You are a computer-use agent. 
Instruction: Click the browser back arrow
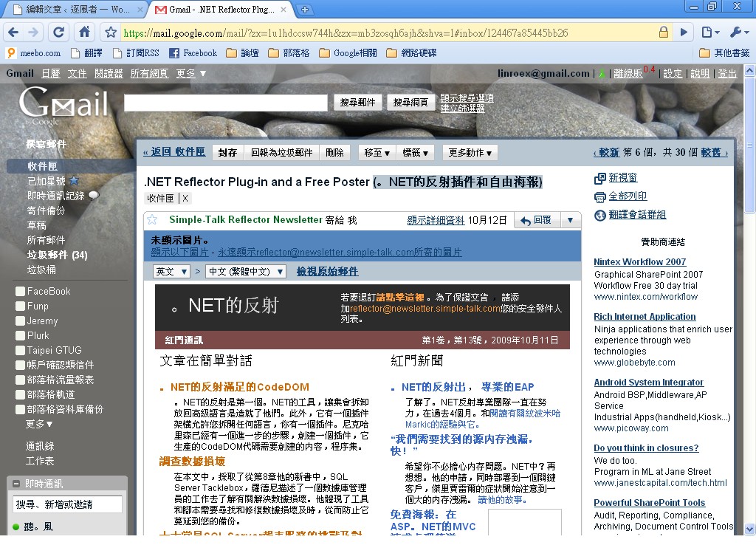(13, 32)
